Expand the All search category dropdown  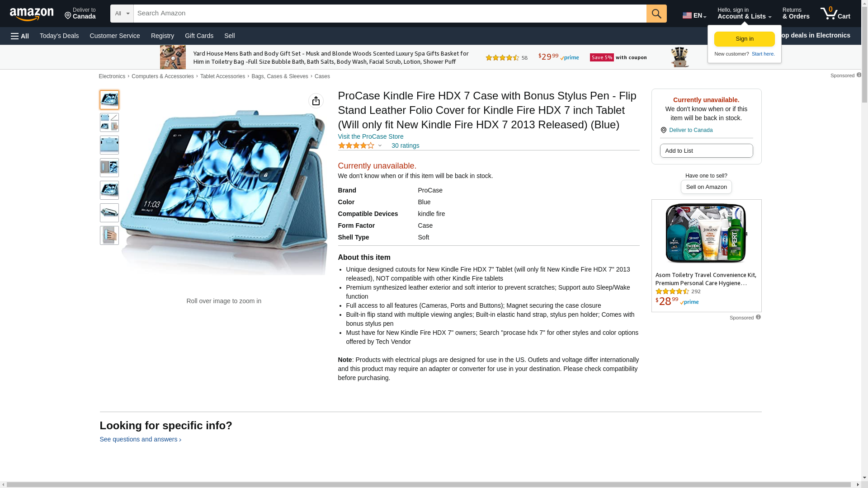pos(122,14)
